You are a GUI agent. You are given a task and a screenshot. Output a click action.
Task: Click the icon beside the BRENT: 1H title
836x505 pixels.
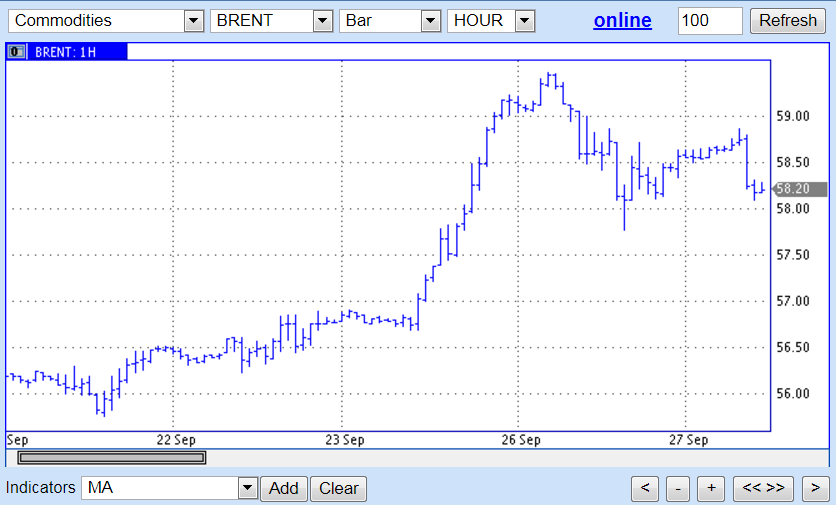tap(17, 52)
